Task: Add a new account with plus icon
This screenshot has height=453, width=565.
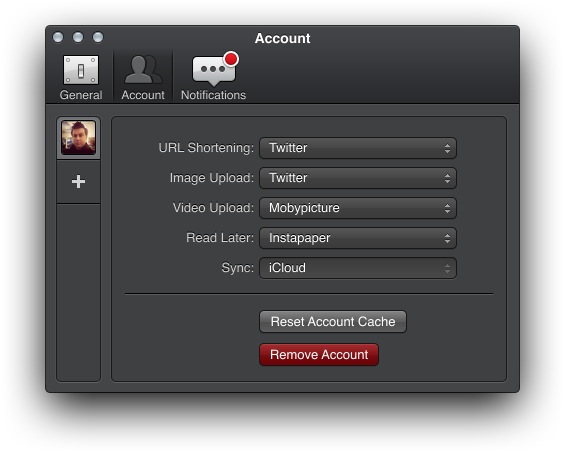Action: click(x=78, y=182)
